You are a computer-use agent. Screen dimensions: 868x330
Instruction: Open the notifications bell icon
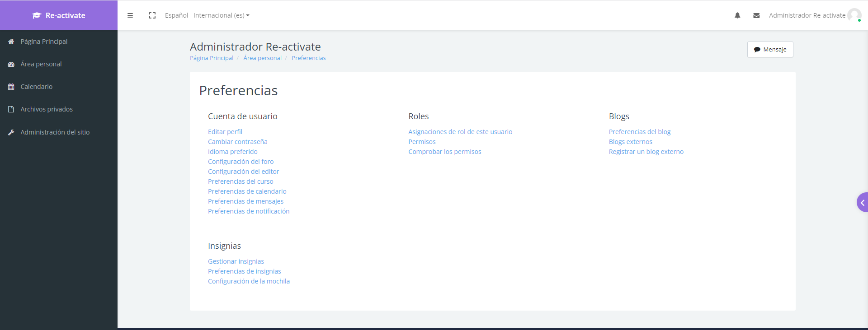point(737,15)
